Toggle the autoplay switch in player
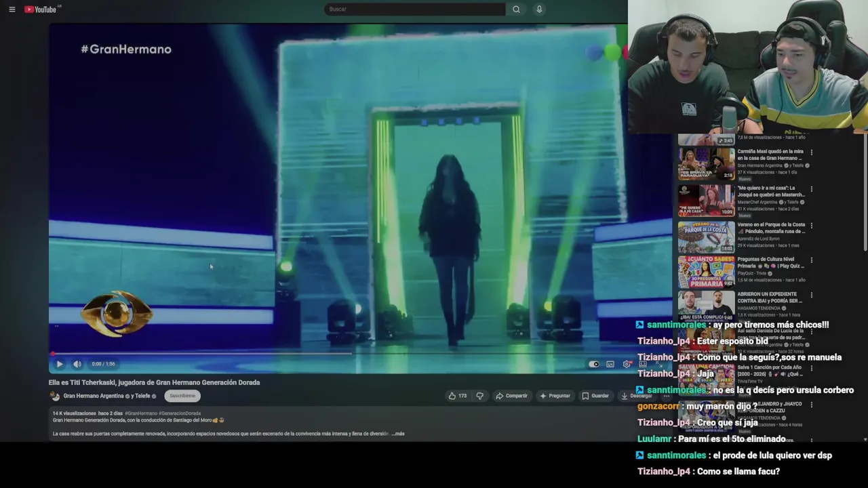Viewport: 868px width, 488px height. pos(594,364)
